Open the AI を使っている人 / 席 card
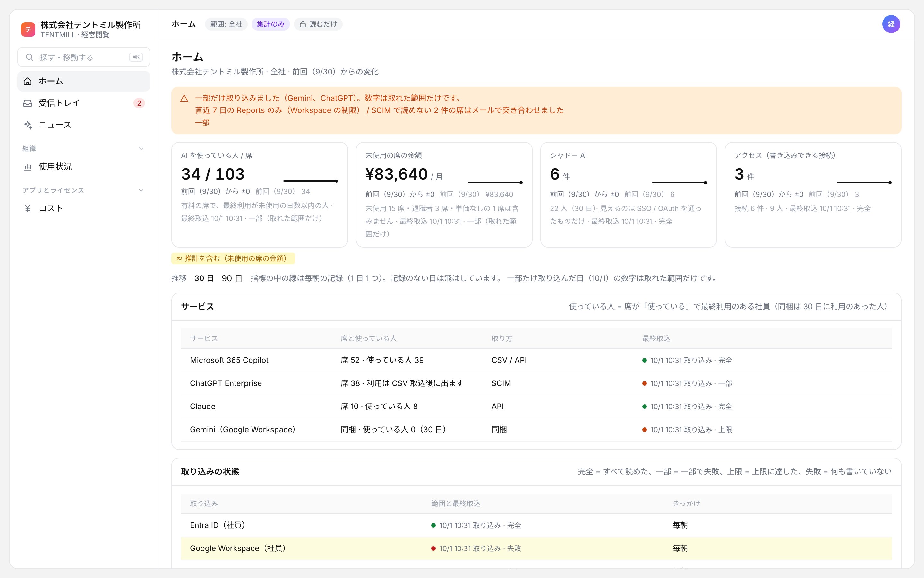The width and height of the screenshot is (924, 578). [260, 195]
